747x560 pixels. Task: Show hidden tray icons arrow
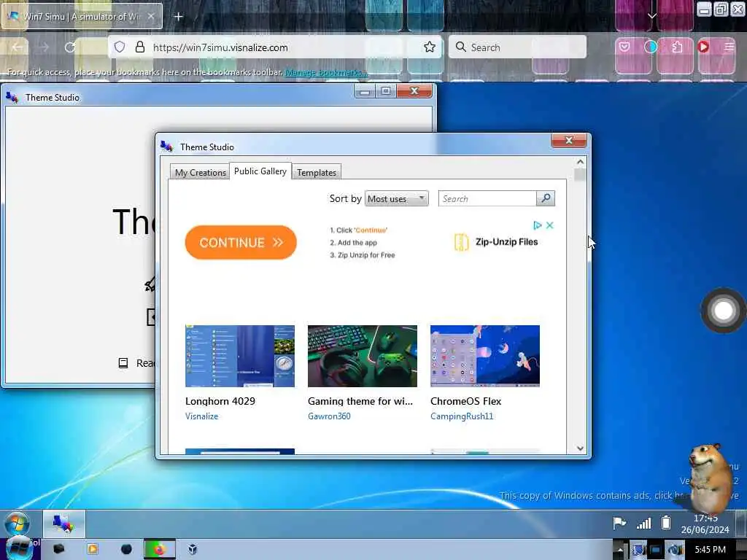click(x=620, y=550)
